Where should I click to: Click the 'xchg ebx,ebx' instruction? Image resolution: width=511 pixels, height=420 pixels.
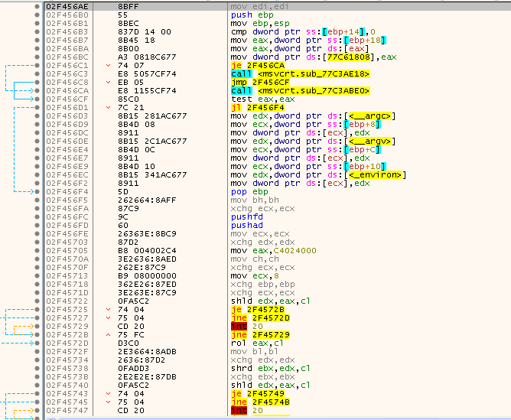coord(262,377)
